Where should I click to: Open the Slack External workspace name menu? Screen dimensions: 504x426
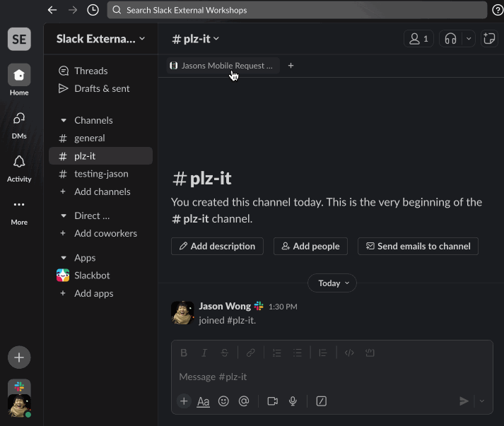(x=100, y=39)
